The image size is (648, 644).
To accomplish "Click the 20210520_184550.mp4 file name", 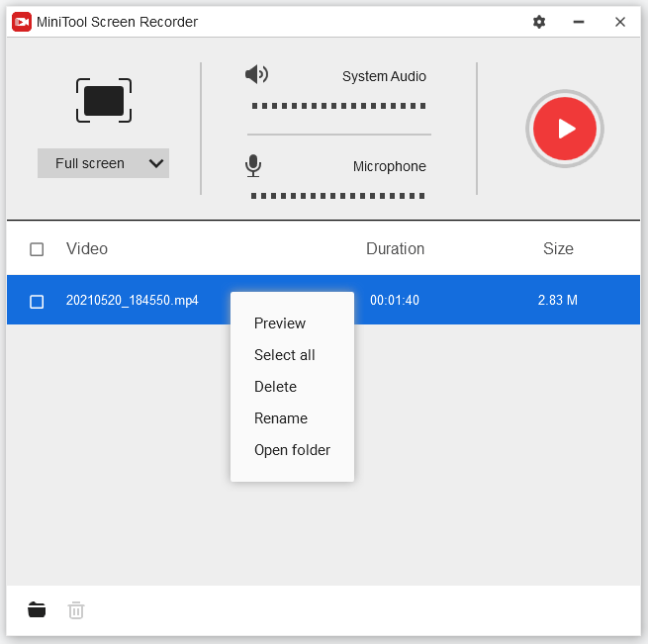I will 133,300.
